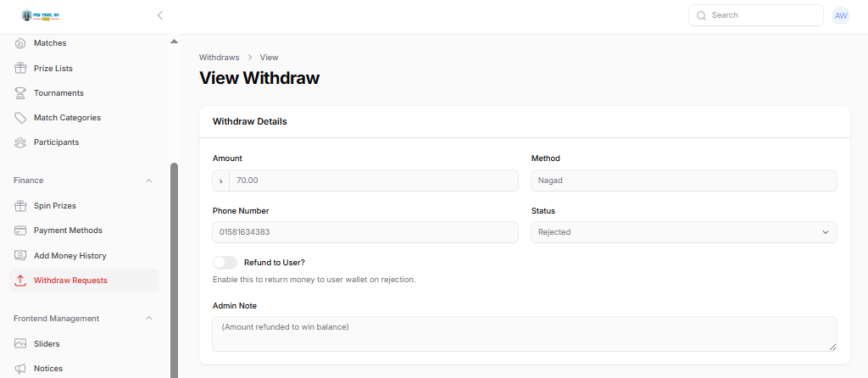This screenshot has height=378, width=868.
Task: Open Spin Prizes menu item
Action: tap(55, 206)
